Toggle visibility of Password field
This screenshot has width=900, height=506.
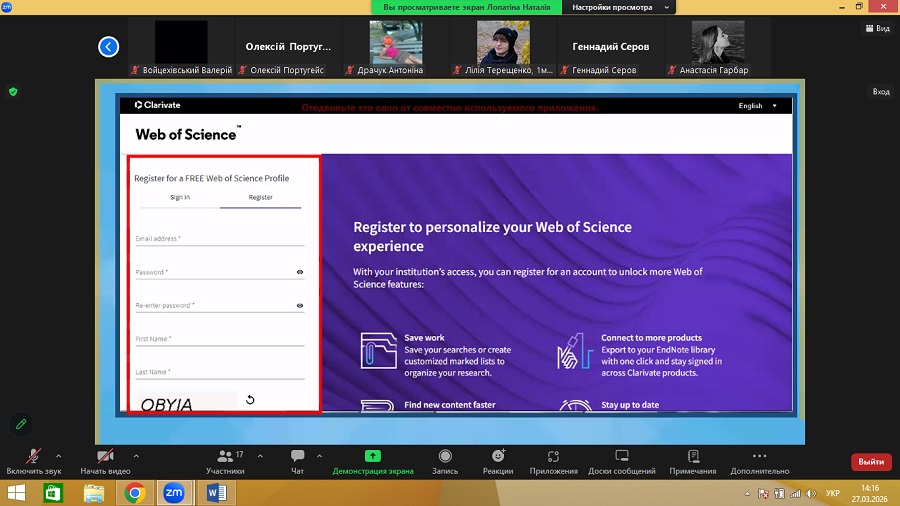pyautogui.click(x=299, y=272)
